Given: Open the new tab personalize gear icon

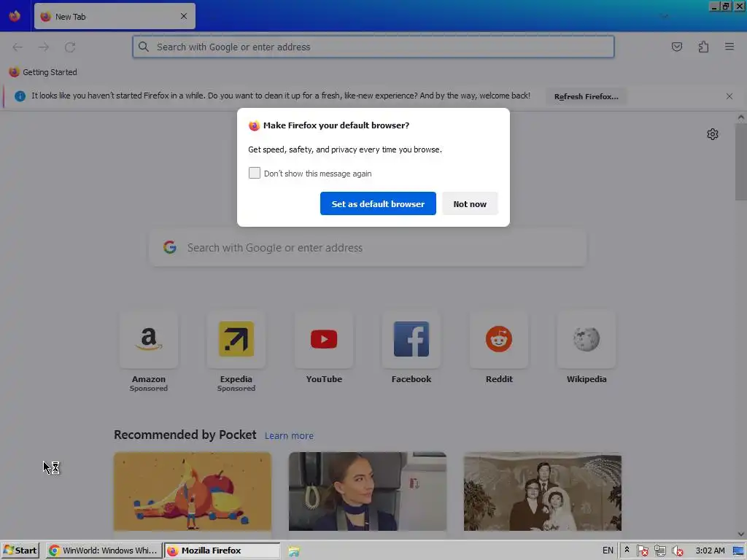Looking at the screenshot, I should point(713,134).
